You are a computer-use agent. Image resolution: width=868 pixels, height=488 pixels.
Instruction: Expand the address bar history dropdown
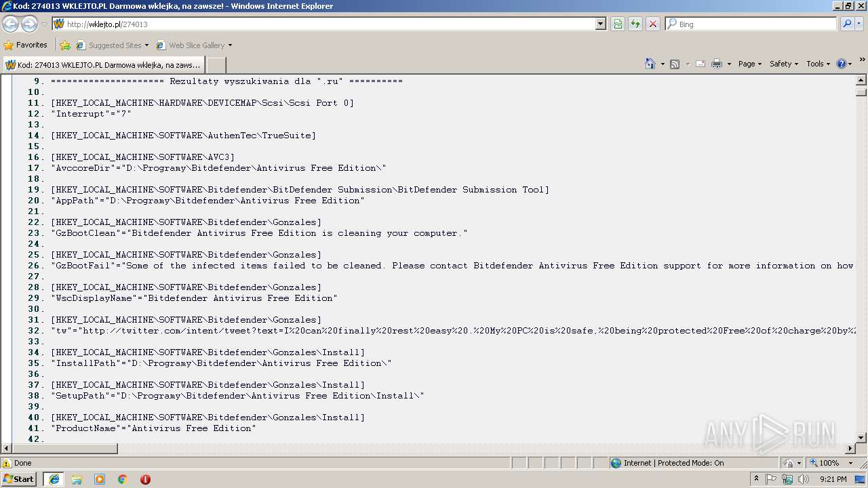point(601,24)
